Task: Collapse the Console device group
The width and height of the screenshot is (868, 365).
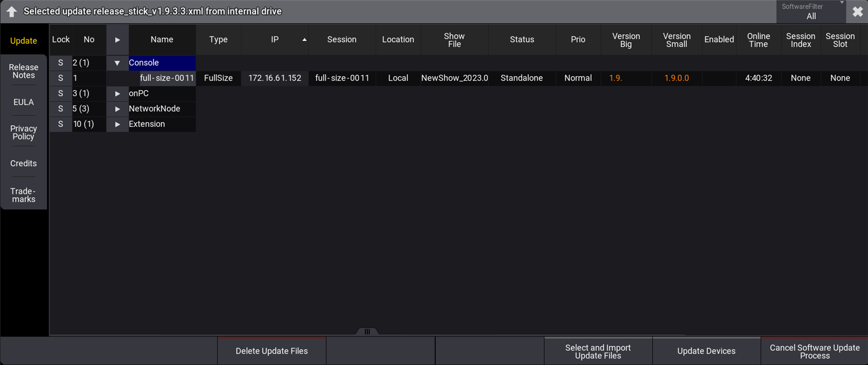Action: click(117, 63)
